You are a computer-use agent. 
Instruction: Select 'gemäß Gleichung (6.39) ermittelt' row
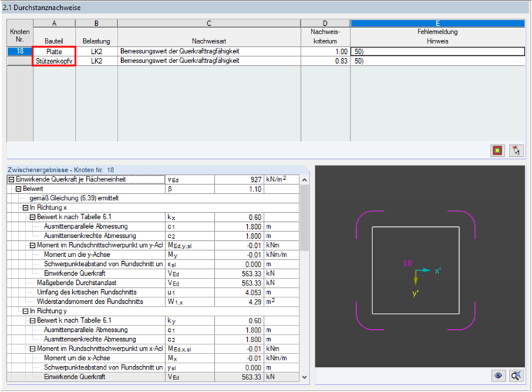tap(153, 198)
